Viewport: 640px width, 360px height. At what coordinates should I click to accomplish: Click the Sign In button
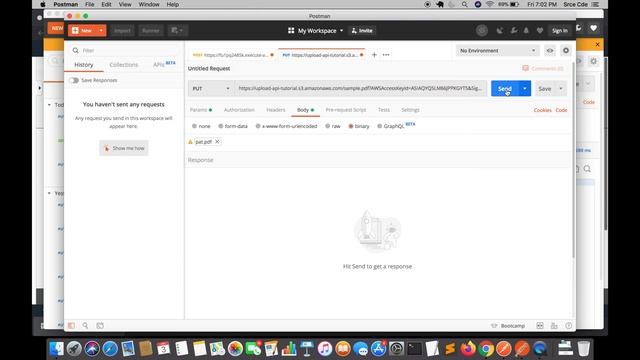[x=560, y=31]
